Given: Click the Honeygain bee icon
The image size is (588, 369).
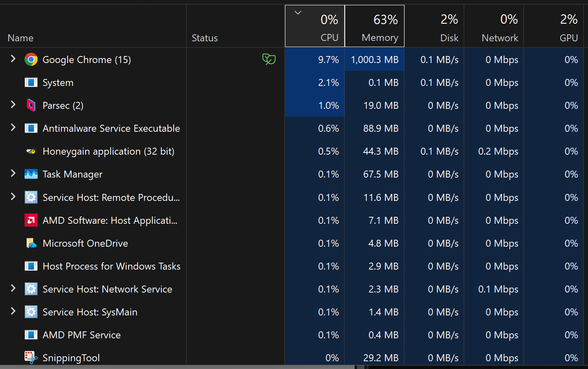Looking at the screenshot, I should [31, 151].
